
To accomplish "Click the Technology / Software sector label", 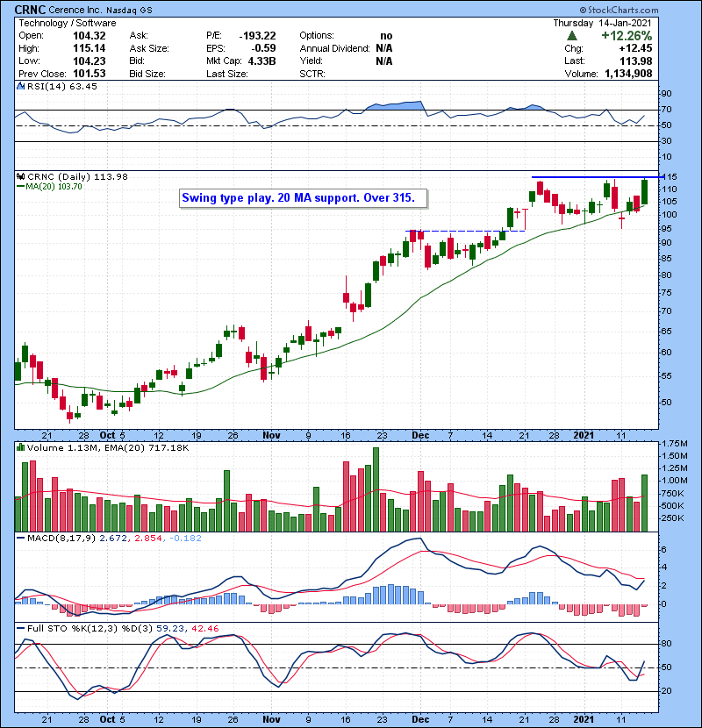I will (x=68, y=23).
